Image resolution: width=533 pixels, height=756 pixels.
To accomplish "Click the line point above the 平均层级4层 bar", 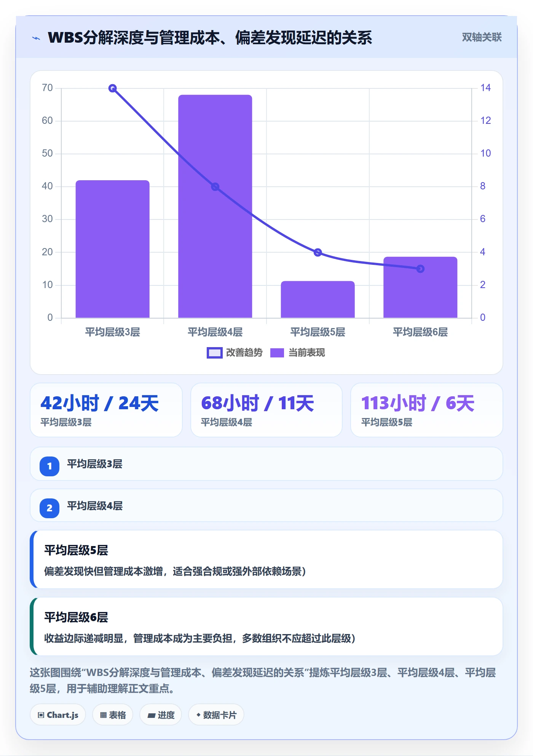I will point(215,187).
